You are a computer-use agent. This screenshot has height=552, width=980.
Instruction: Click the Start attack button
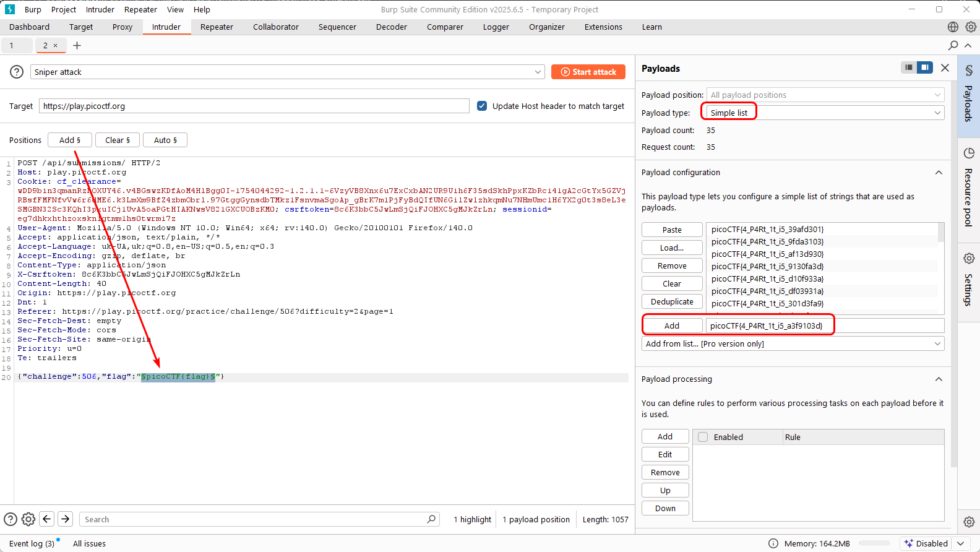point(588,72)
